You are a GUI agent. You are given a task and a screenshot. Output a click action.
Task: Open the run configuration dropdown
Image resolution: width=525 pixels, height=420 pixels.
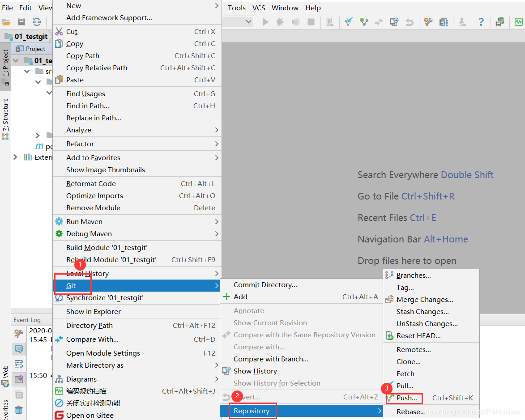point(248,22)
